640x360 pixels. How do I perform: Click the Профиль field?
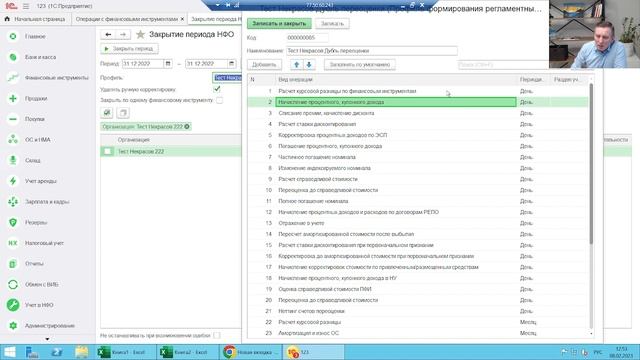227,78
